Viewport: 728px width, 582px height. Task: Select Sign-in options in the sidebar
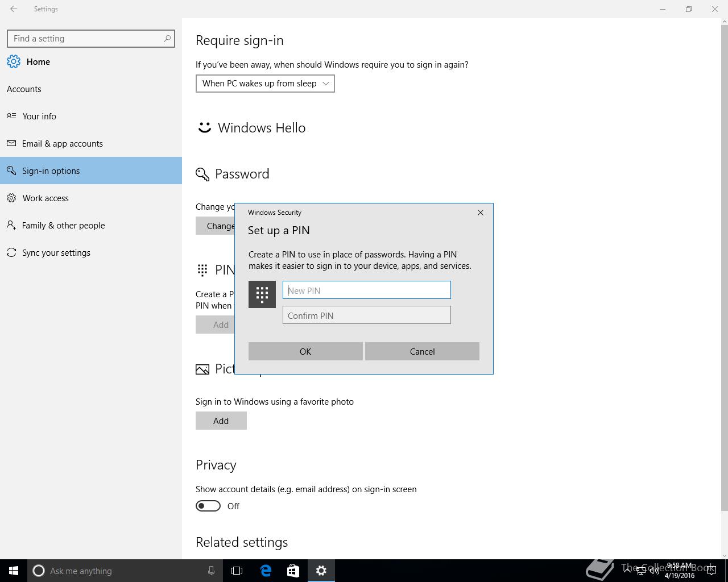[x=91, y=171]
